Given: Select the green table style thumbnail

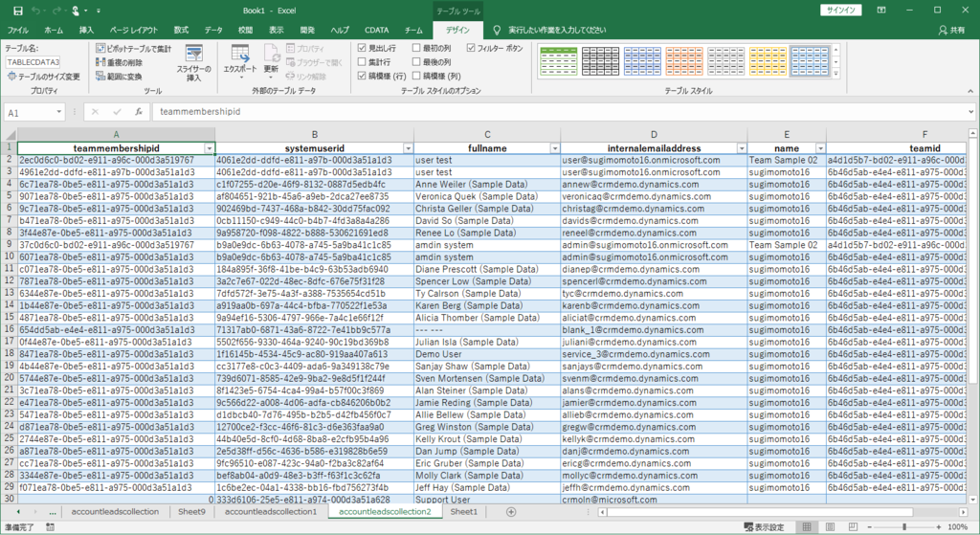Looking at the screenshot, I should click(x=559, y=61).
